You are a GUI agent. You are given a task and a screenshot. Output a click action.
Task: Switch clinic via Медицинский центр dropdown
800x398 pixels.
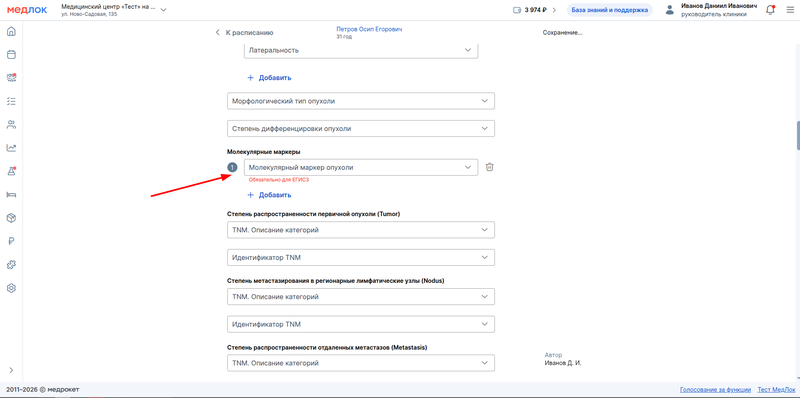pyautogui.click(x=114, y=10)
